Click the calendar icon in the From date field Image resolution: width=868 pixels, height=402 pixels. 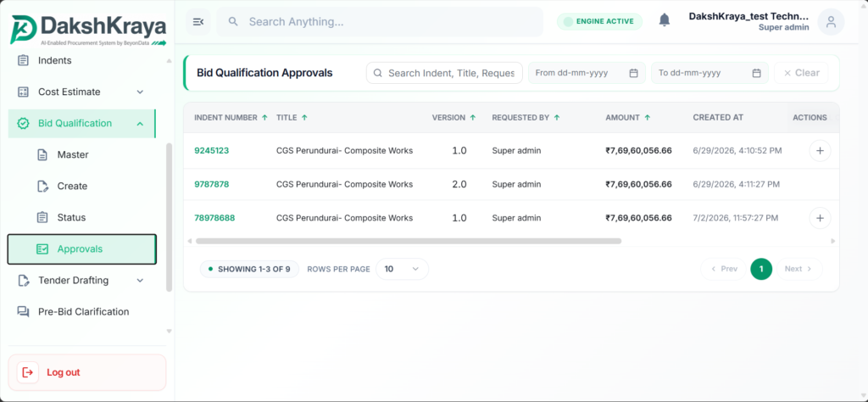click(634, 73)
